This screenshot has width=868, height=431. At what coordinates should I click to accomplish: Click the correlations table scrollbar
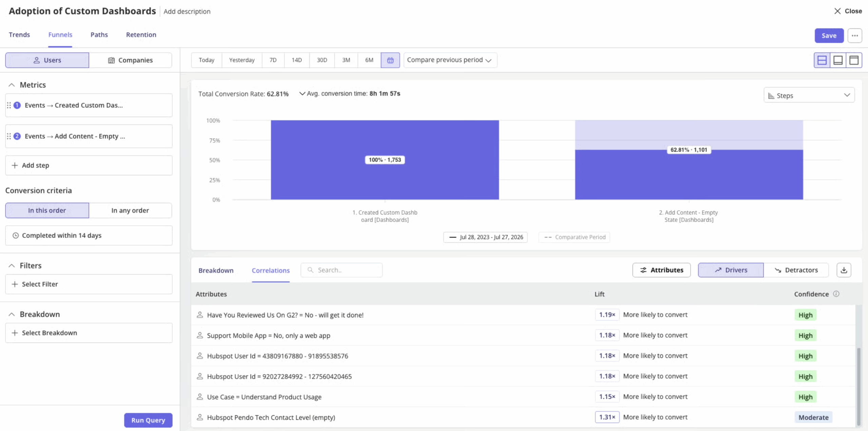[x=859, y=386]
